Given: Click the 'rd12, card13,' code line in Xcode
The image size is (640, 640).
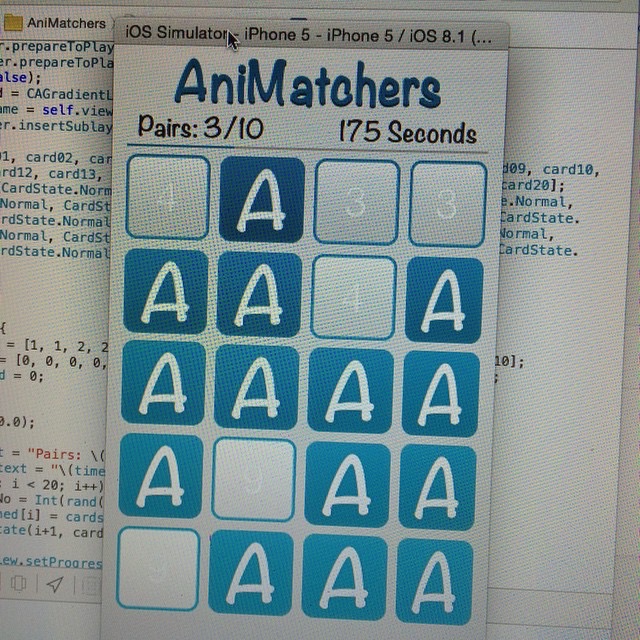Looking at the screenshot, I should pos(51,174).
